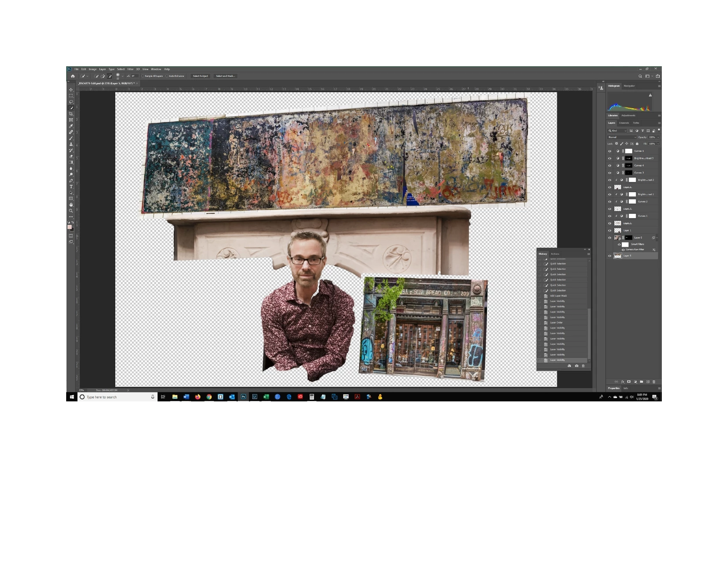Viewport: 728px width, 563px height.
Task: Click the Select and Mask button
Action: [x=225, y=76]
